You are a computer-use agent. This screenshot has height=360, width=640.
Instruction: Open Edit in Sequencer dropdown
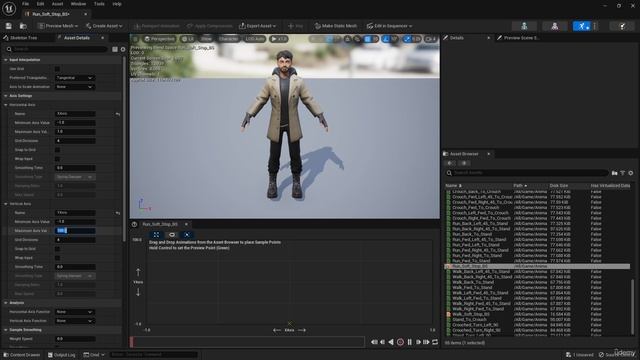pyautogui.click(x=389, y=26)
